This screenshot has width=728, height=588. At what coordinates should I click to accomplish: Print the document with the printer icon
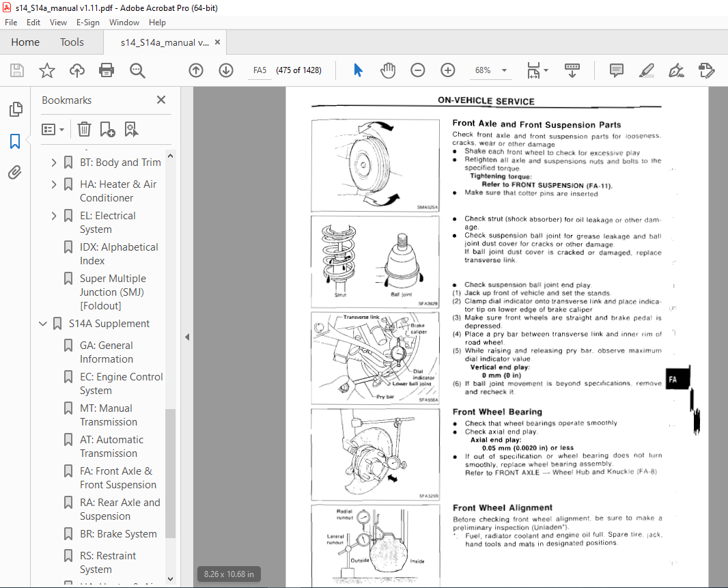click(x=107, y=70)
